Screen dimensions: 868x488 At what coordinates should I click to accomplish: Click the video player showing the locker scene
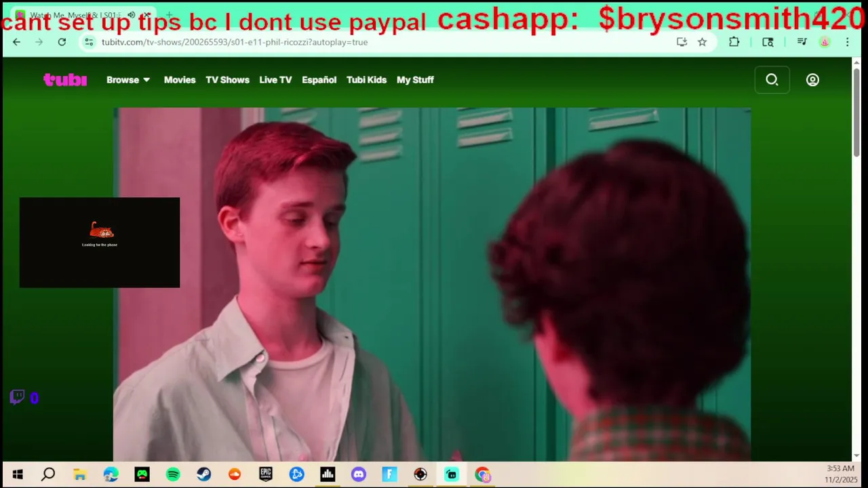pos(432,285)
